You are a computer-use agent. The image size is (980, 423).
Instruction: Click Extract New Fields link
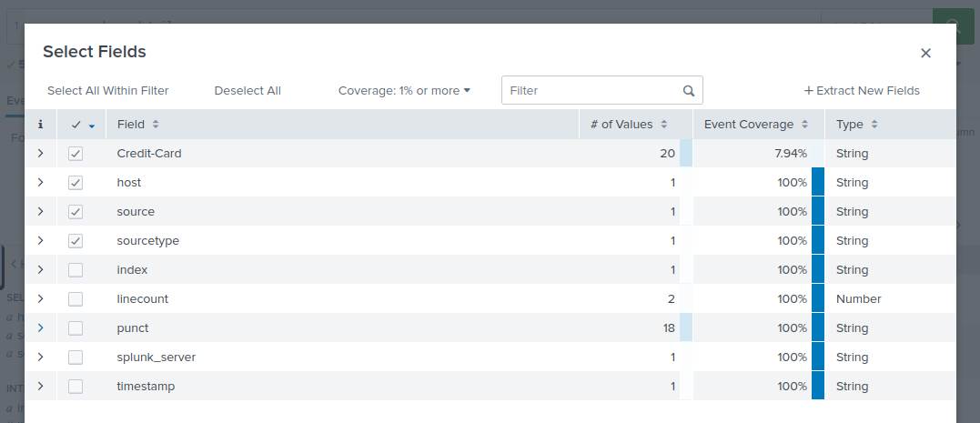862,91
